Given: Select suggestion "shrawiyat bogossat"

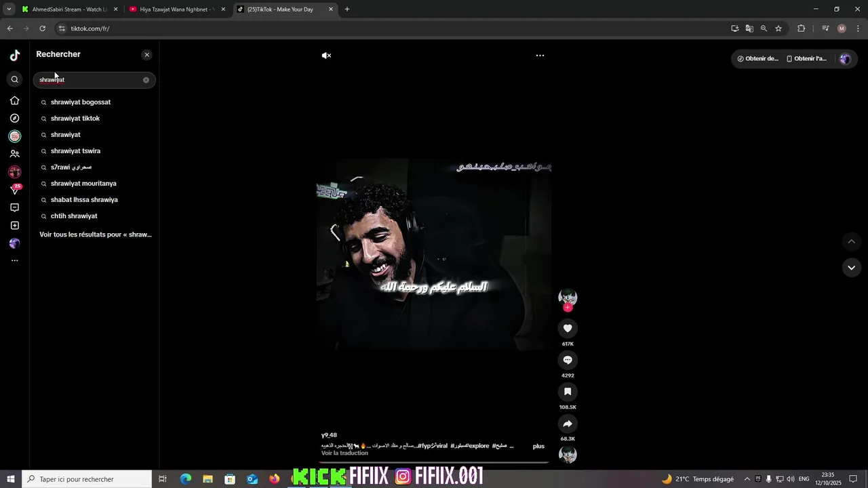Looking at the screenshot, I should pos(80,102).
